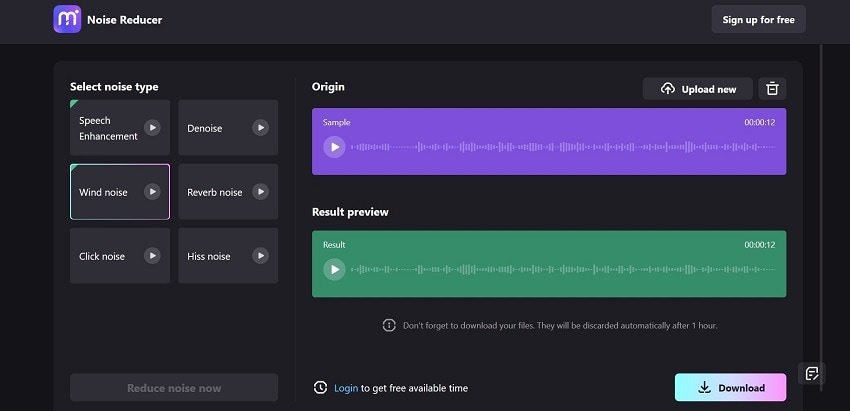850x411 pixels.
Task: Select the Wind noise type
Action: [x=105, y=192]
